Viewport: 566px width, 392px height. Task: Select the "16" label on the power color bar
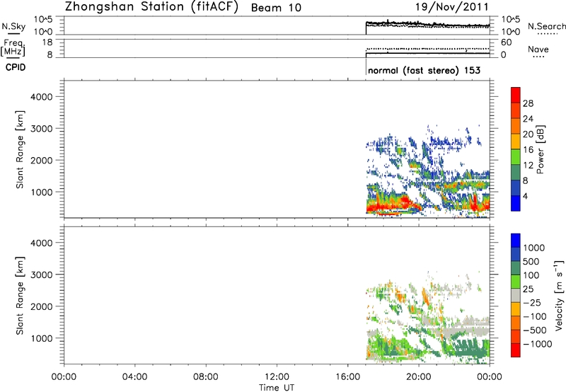[528, 150]
